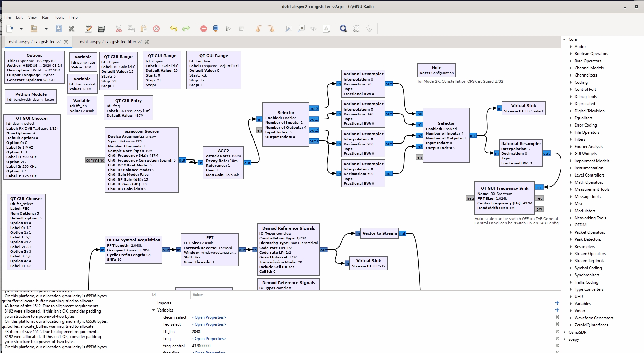Switch to the dvbt-airspyr2-rx-qpsk-fec-filter-v2 tab
This screenshot has width=644, height=353.
(x=110, y=42)
